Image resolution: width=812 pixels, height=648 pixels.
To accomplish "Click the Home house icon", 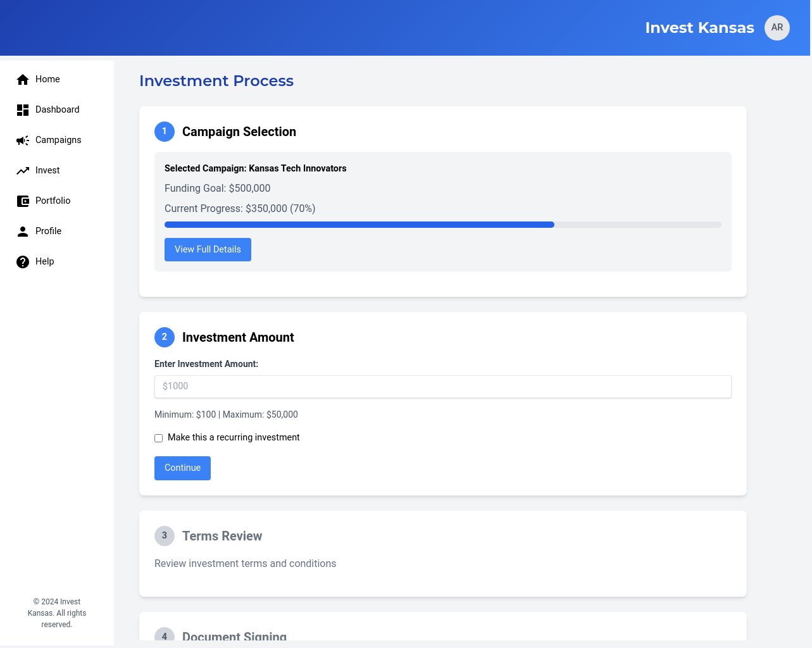I will click(23, 79).
